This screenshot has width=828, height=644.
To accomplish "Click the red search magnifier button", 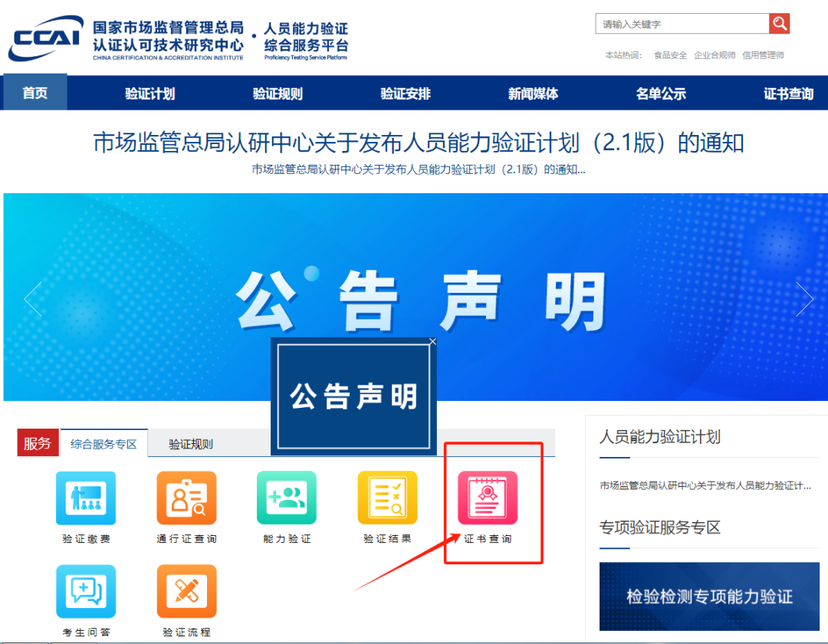I will [x=780, y=24].
